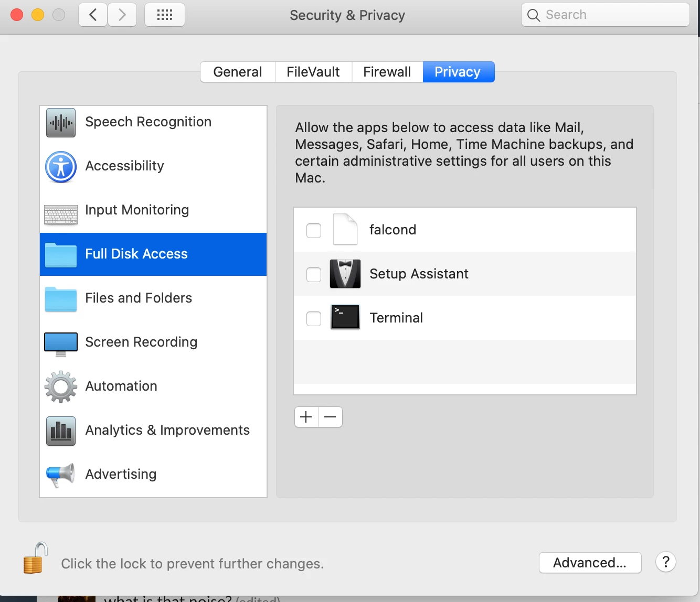Switch to the Firewall tab
700x602 pixels.
(x=387, y=72)
